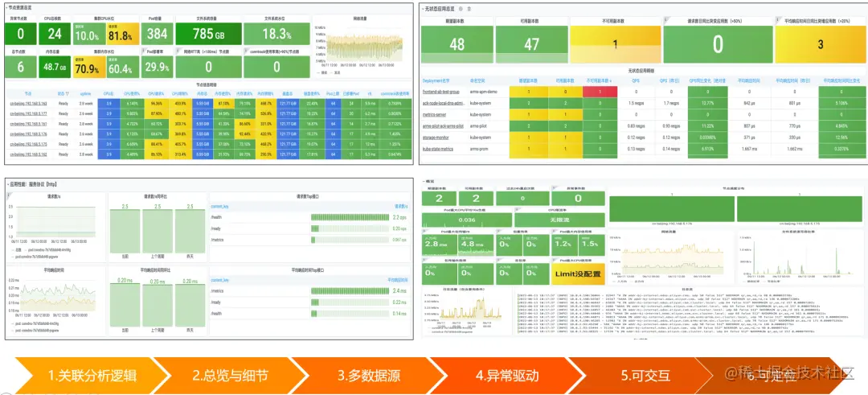Viewport: 868px width, 395px height.
Task: Click Pod部署率 stat showing 29.9%
Action: [158, 67]
